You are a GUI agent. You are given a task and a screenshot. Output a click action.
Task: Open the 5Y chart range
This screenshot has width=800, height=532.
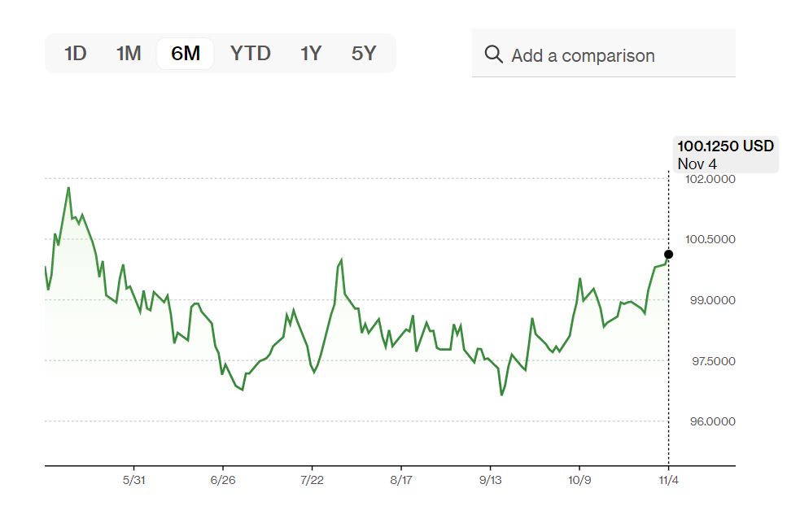[x=364, y=54]
